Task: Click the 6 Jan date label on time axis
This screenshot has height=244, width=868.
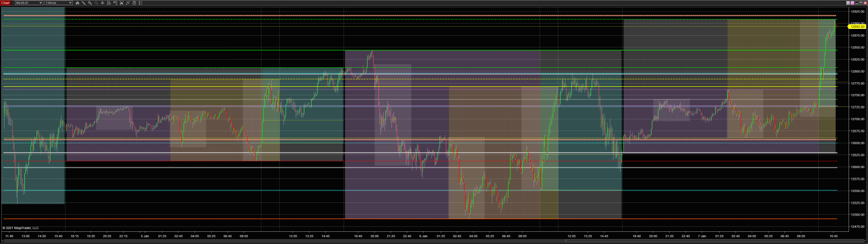Action: tap(423, 236)
